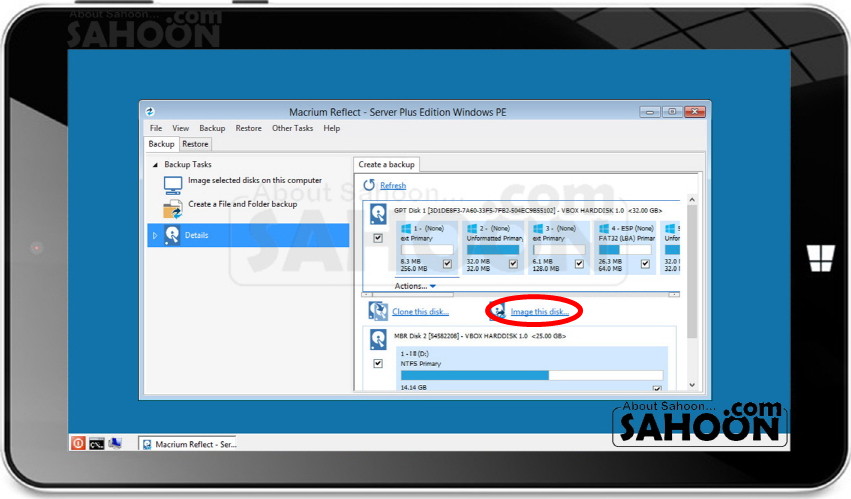Click the GPT Disk 1 VBOX HARDDISK header text
Viewport: 851px width, 499px height.
click(528, 210)
